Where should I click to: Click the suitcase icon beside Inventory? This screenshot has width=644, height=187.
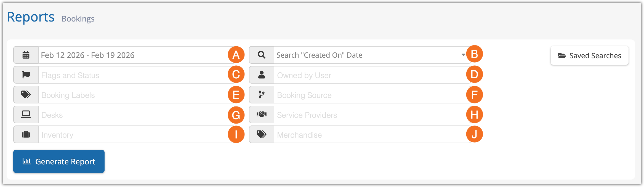click(x=26, y=134)
